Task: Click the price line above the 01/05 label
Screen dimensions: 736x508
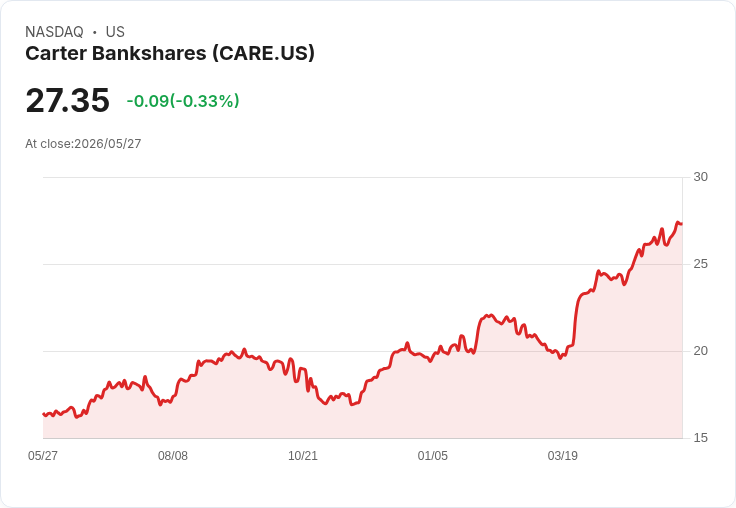Action: (433, 357)
